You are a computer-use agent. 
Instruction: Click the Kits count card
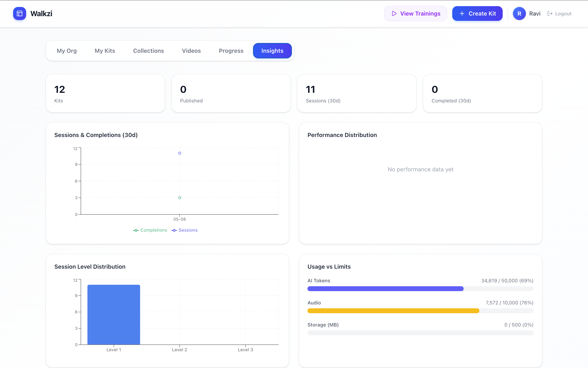[105, 93]
